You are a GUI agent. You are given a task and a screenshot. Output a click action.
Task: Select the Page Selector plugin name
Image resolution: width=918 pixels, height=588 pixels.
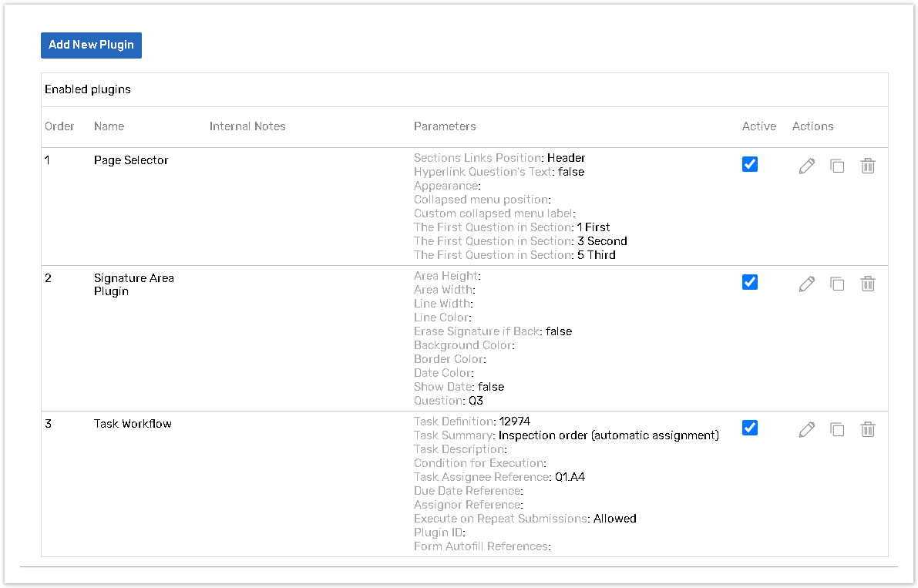click(131, 160)
